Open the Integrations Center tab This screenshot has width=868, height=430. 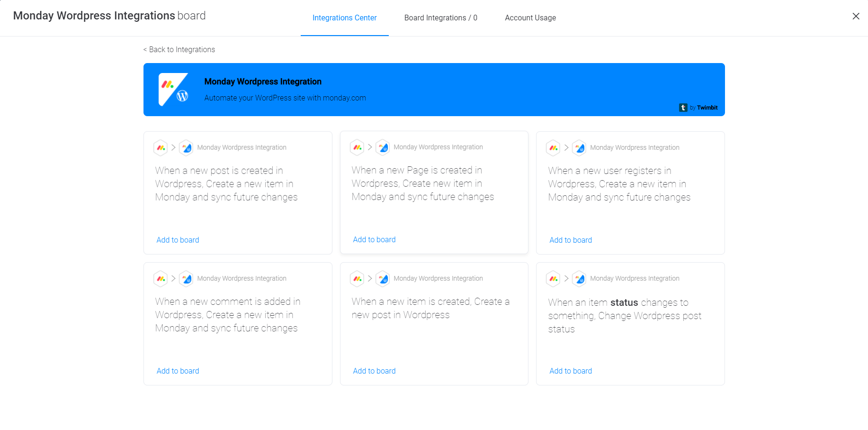pyautogui.click(x=344, y=18)
